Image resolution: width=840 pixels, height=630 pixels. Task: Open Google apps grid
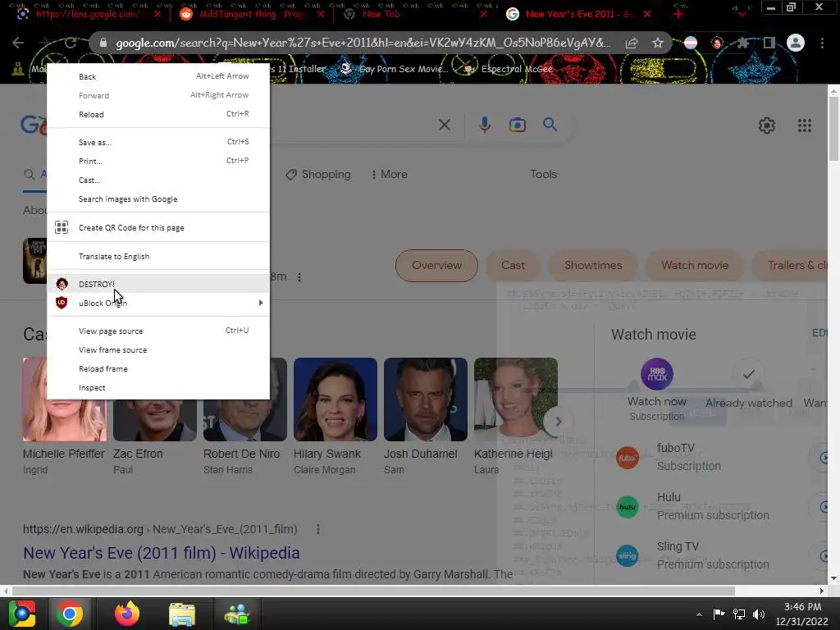point(805,126)
